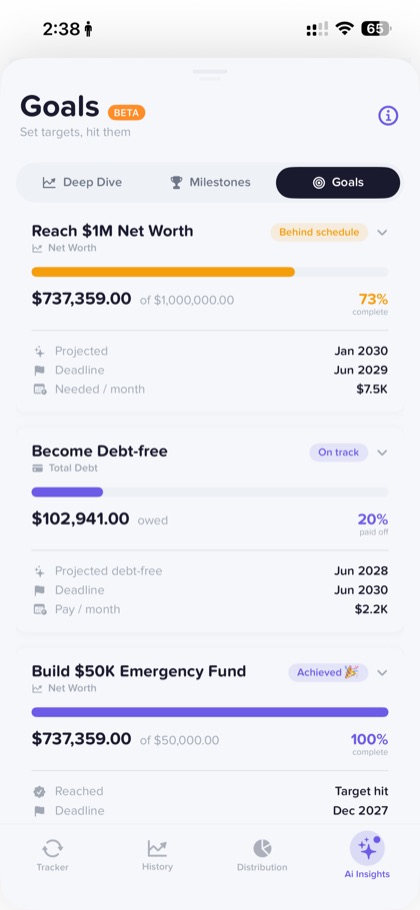
Task: Tap the Achieved status badge
Action: [x=328, y=673]
